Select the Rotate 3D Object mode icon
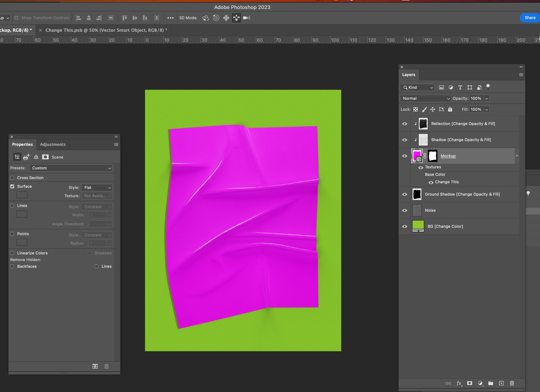540x392 pixels. 205,18
